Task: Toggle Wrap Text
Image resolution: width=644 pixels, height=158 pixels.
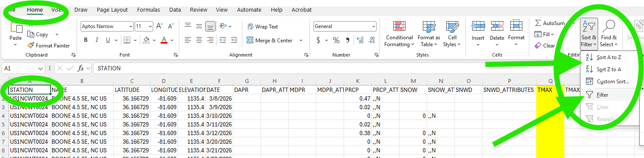Action: 262,26
